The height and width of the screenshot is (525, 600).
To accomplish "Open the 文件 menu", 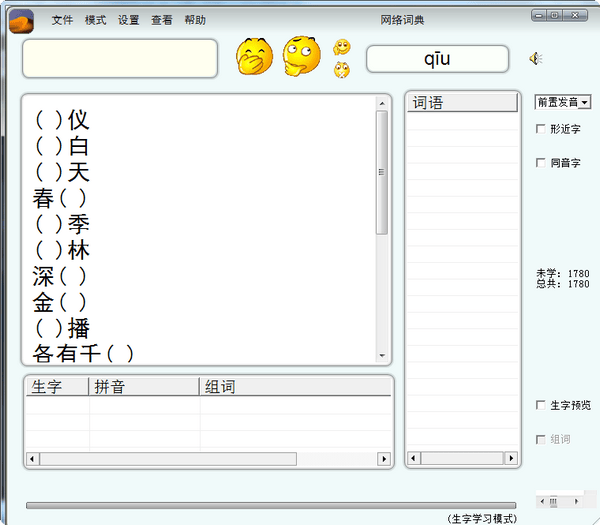I will [62, 20].
